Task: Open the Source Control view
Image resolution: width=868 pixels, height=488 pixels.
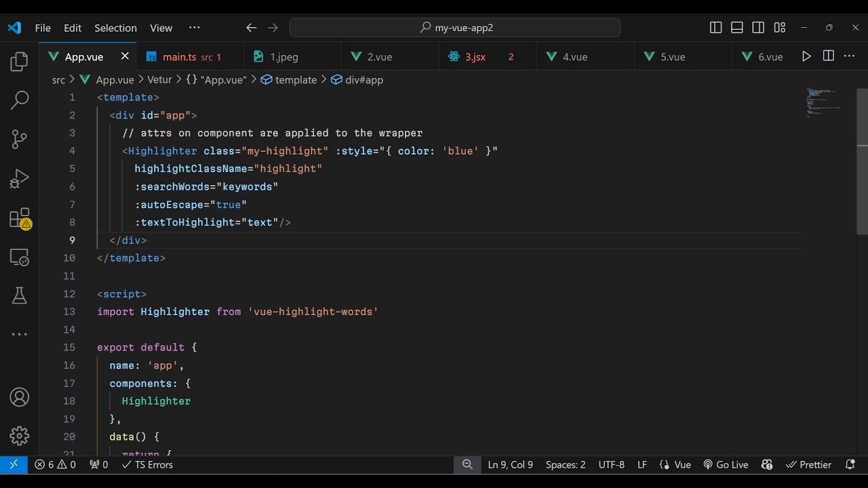Action: coord(19,140)
